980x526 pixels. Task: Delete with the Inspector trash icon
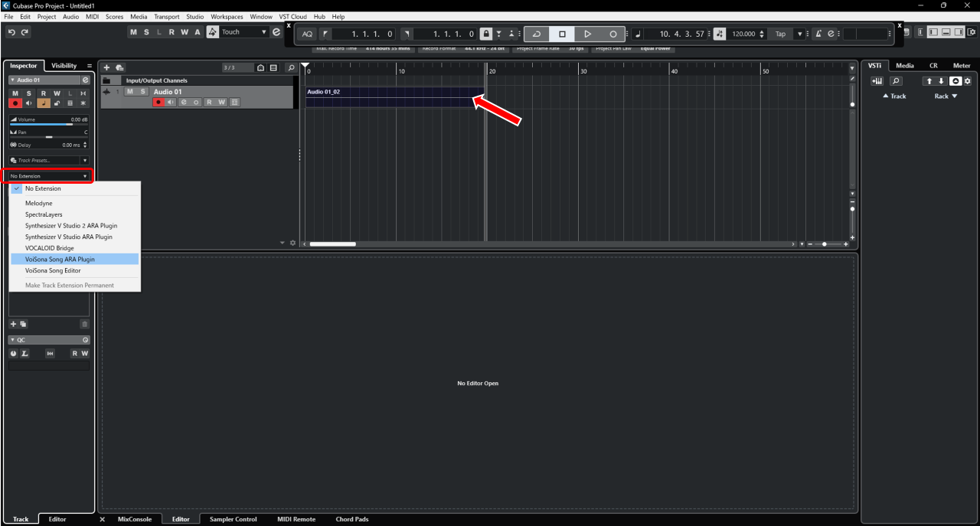pyautogui.click(x=84, y=325)
